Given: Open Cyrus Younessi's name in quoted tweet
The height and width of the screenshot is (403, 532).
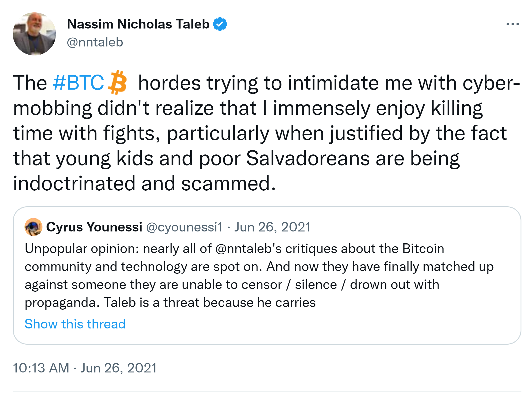Looking at the screenshot, I should 94,227.
